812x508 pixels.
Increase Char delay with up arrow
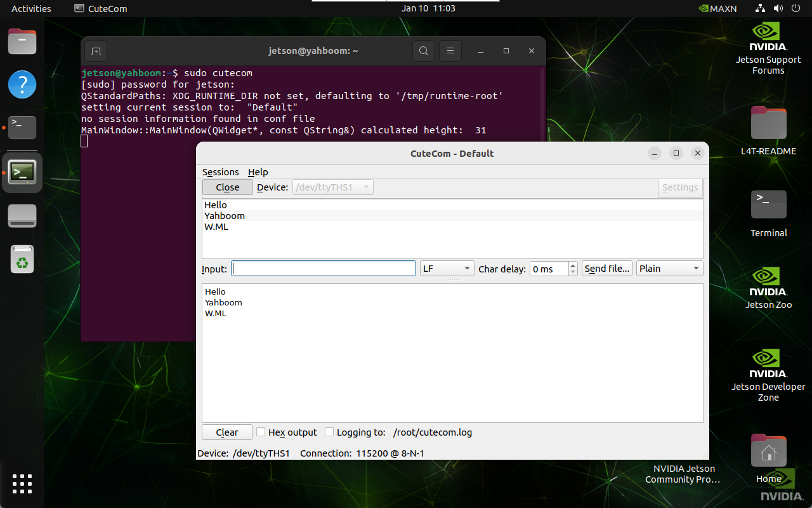573,265
